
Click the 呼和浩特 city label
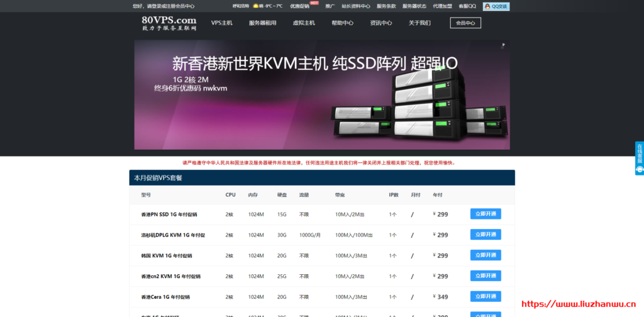(x=241, y=6)
